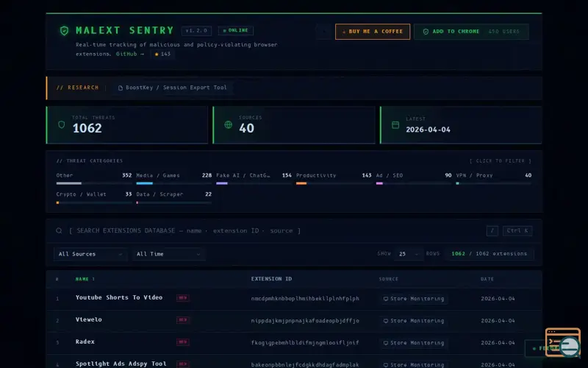The width and height of the screenshot is (588, 368).
Task: Click extension ID nippdajkmjpnpnajkafoadeopbjdffjo
Action: [x=305, y=321]
